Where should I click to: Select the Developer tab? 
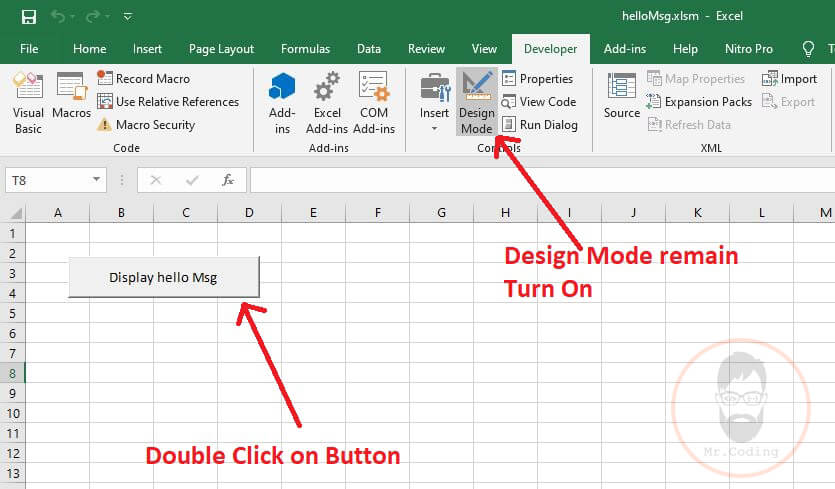click(551, 49)
